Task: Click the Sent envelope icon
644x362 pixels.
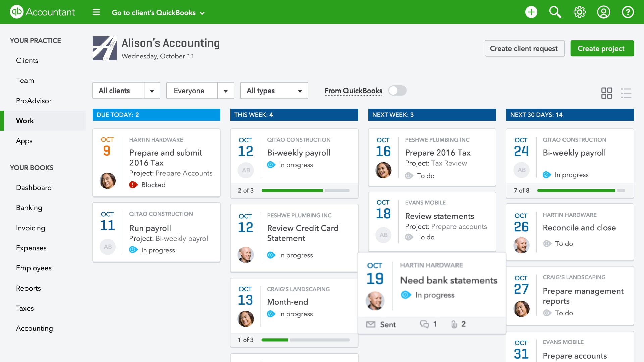Action: tap(370, 324)
